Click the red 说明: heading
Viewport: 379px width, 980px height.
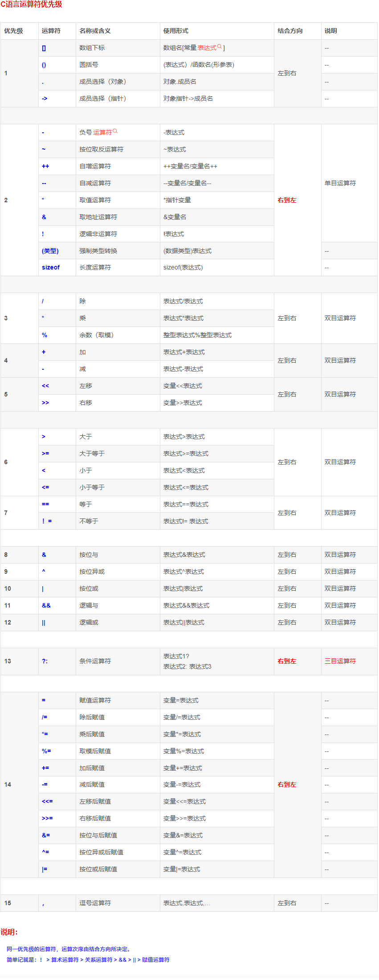point(9,932)
